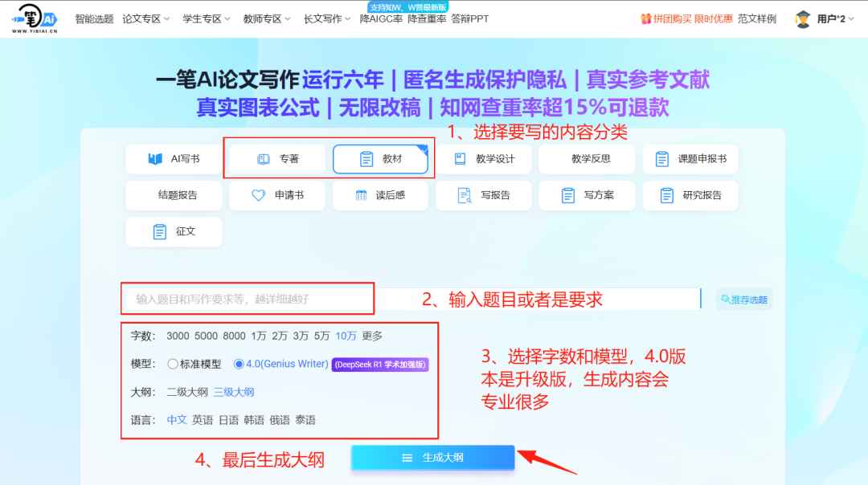868x485 pixels.
Task: Open the 用户*2 account dropdown arrow
Action: 851,18
